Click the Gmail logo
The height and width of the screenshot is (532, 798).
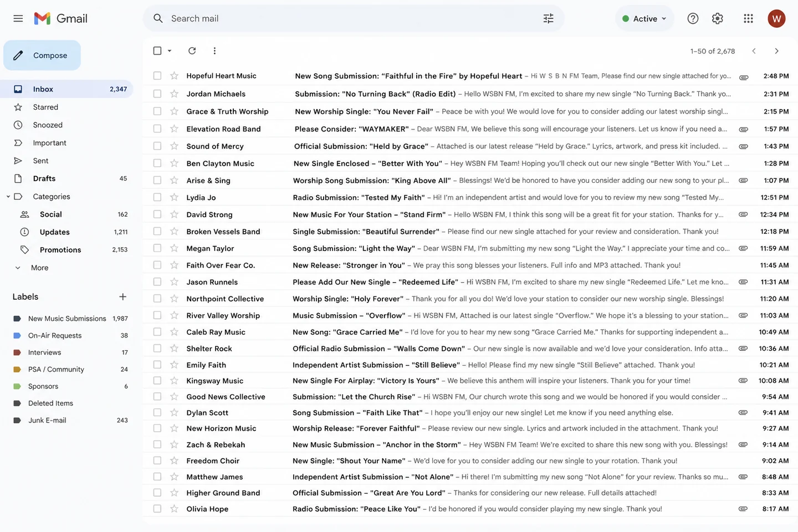coord(61,18)
